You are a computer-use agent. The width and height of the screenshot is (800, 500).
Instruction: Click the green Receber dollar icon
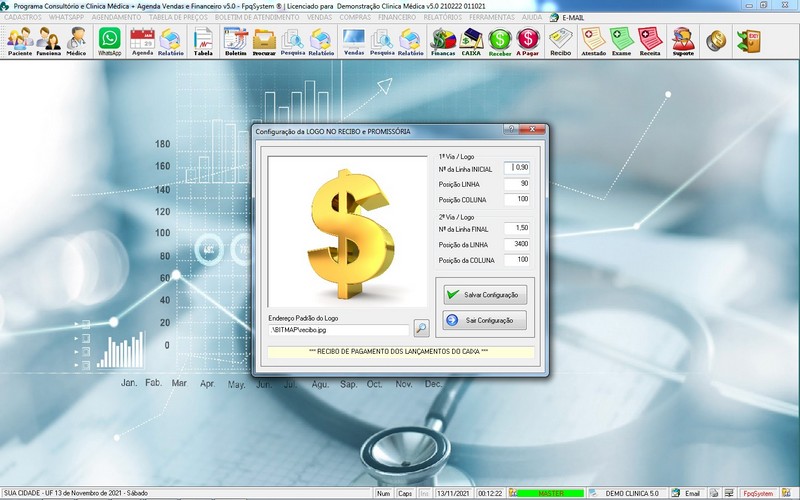[x=499, y=41]
